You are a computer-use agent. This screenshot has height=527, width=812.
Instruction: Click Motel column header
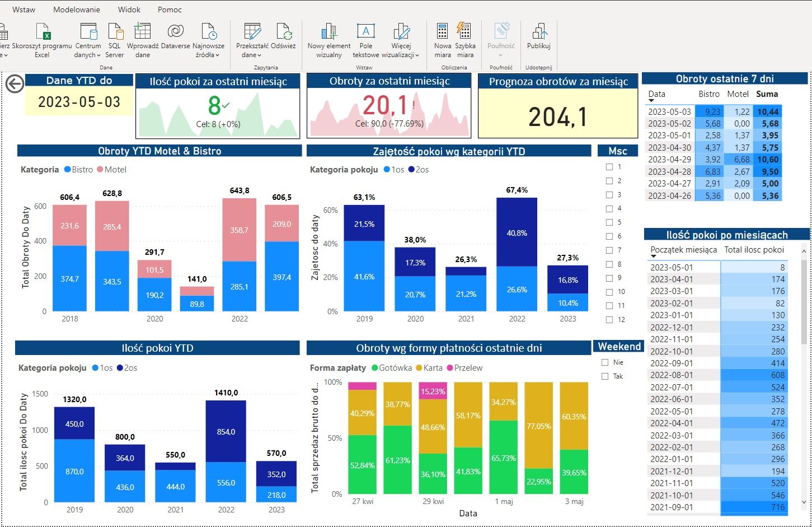tap(738, 94)
